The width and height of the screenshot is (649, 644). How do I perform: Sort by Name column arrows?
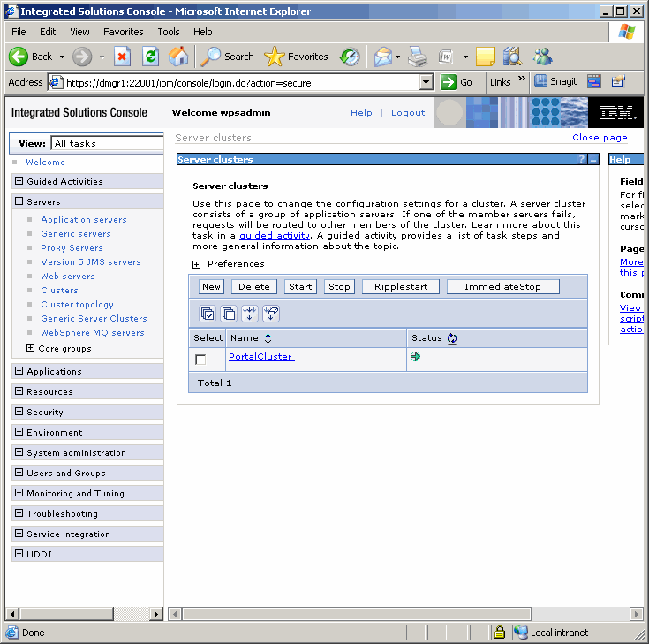click(x=268, y=338)
